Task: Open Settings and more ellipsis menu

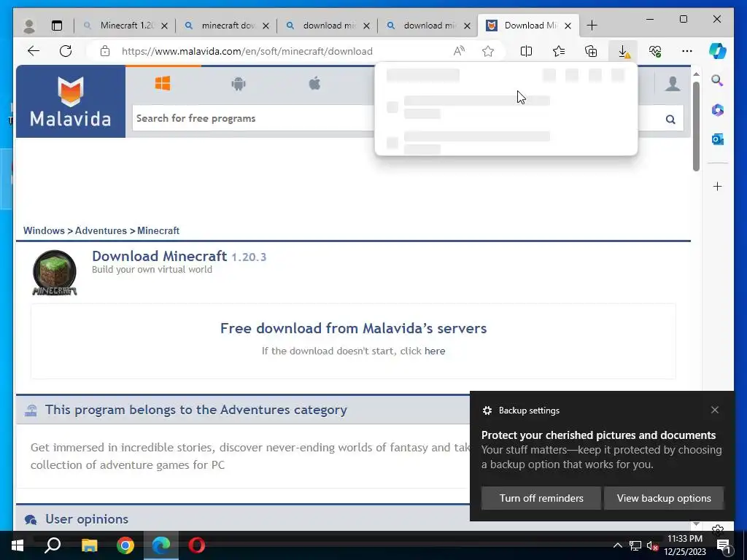Action: [687, 51]
